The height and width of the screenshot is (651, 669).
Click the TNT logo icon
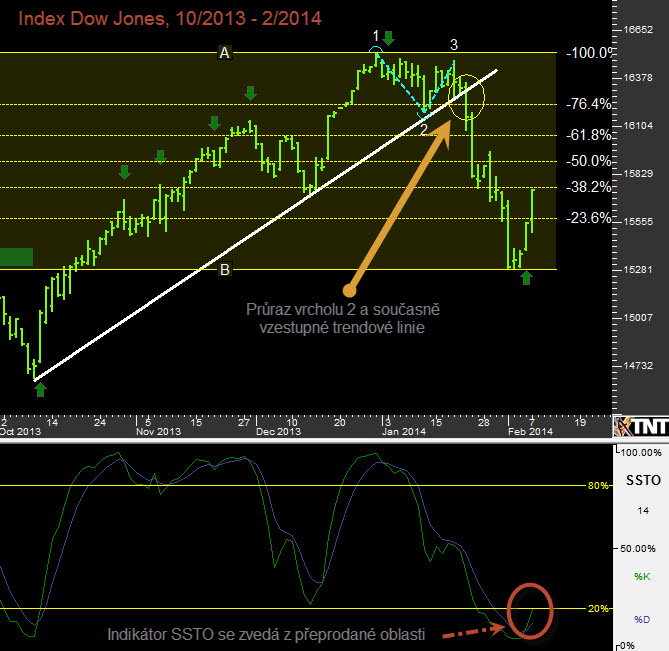640,426
